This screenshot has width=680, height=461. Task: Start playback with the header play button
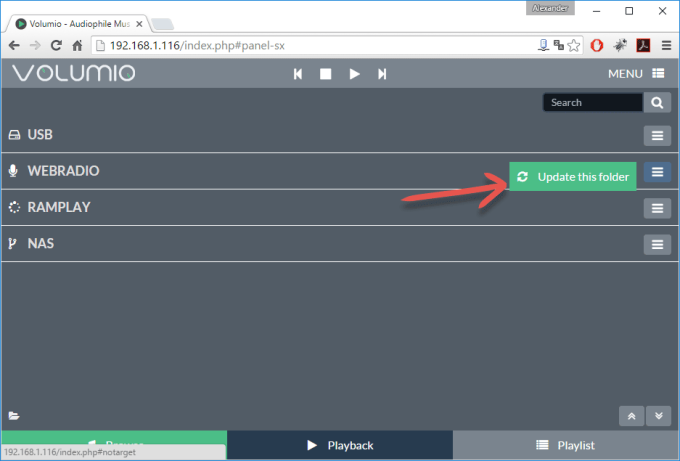(x=354, y=74)
